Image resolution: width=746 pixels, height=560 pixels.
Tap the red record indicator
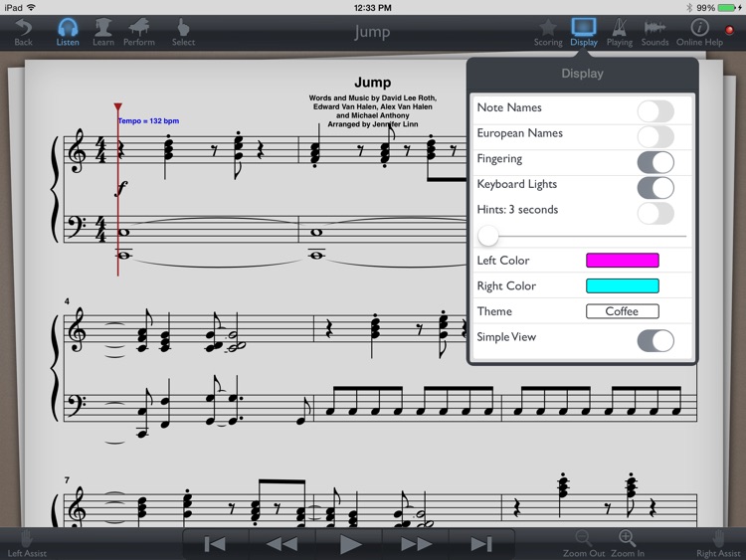[729, 30]
